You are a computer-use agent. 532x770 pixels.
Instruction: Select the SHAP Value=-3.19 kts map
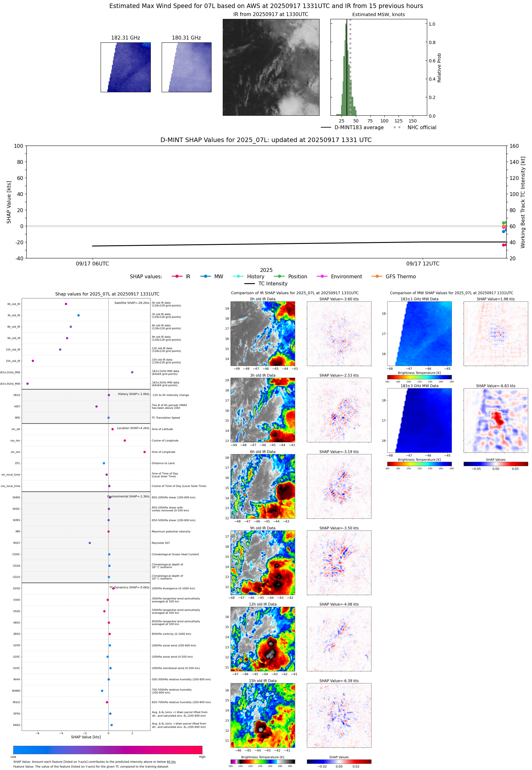[339, 486]
